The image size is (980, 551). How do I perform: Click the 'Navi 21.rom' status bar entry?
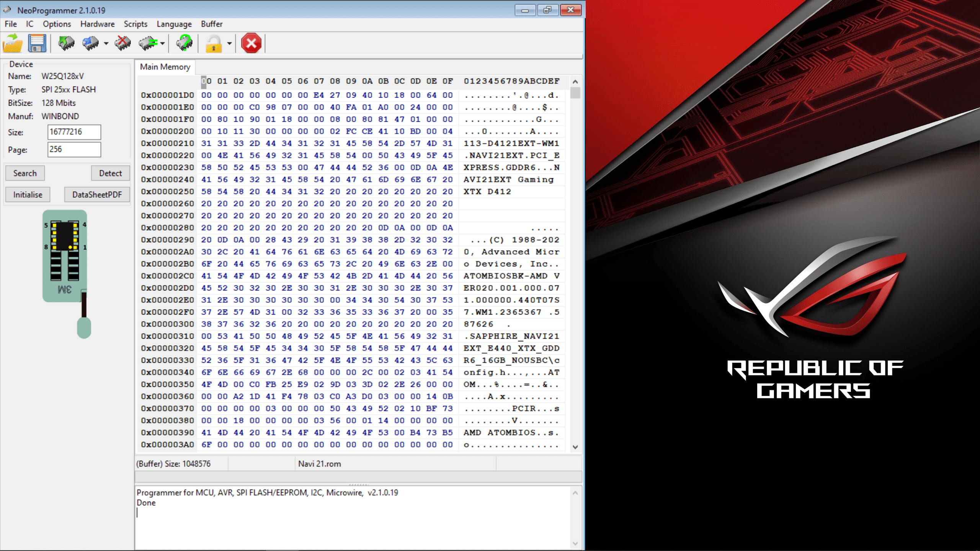pos(320,464)
